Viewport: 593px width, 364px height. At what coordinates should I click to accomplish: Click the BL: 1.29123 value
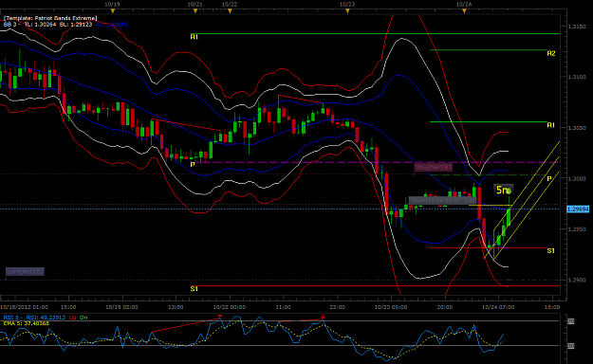[x=76, y=25]
